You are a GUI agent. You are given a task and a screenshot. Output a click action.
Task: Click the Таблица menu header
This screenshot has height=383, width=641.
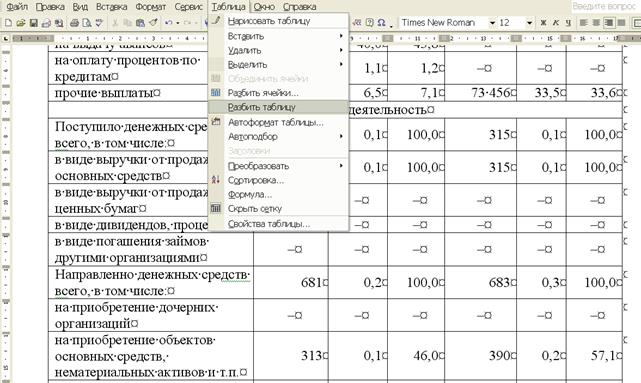point(229,7)
